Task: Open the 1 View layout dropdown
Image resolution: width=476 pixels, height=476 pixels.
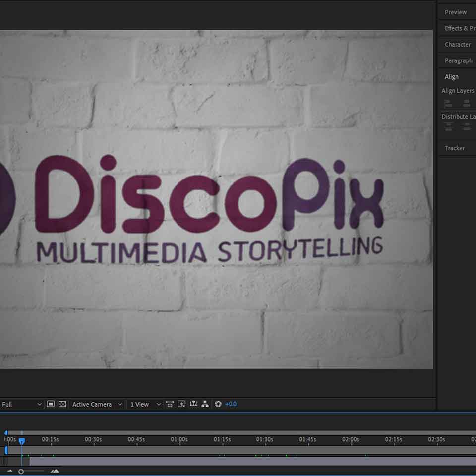Action: (x=145, y=405)
